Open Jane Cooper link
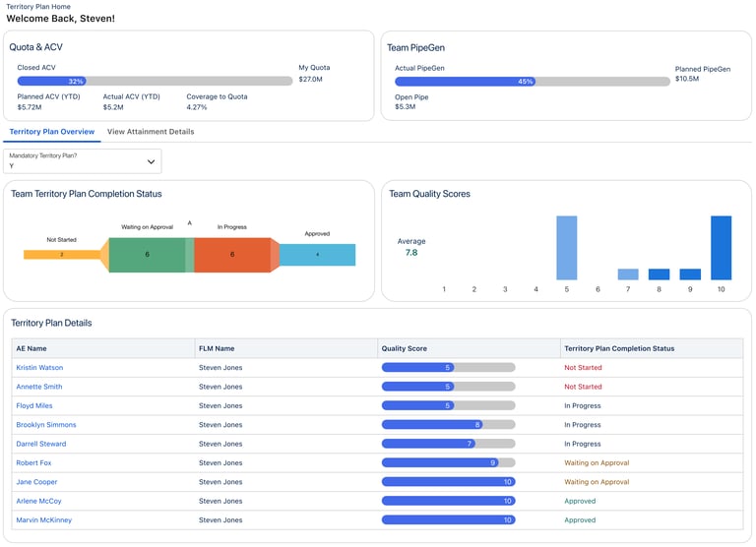This screenshot has height=547, width=756. [x=36, y=482]
